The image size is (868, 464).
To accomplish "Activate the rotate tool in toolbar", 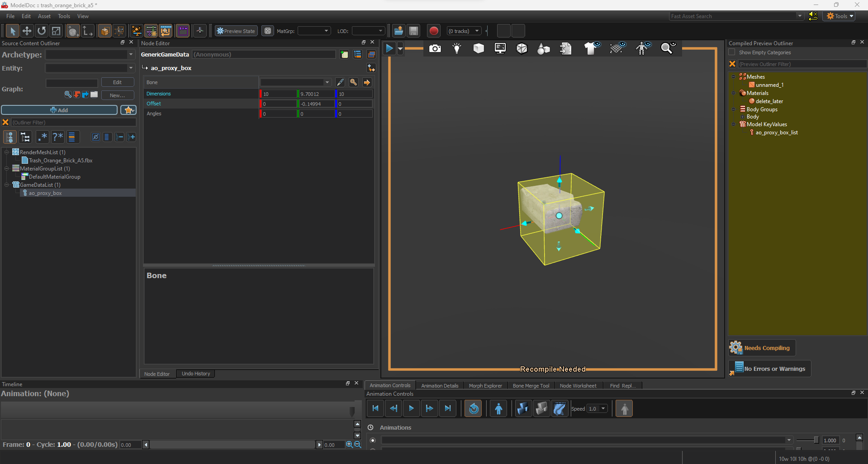I will coord(42,31).
